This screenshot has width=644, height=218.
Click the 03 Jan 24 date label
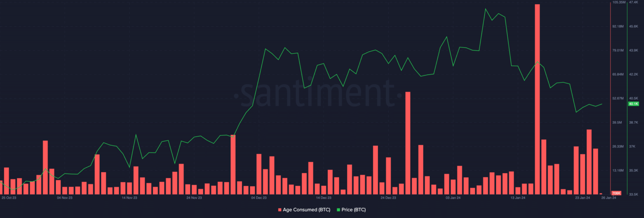(x=453, y=197)
